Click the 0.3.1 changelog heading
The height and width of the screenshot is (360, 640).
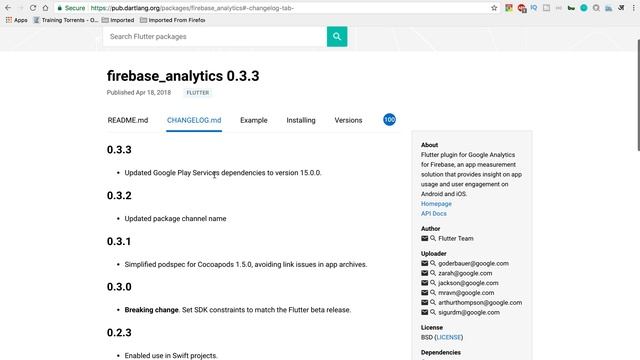click(119, 241)
